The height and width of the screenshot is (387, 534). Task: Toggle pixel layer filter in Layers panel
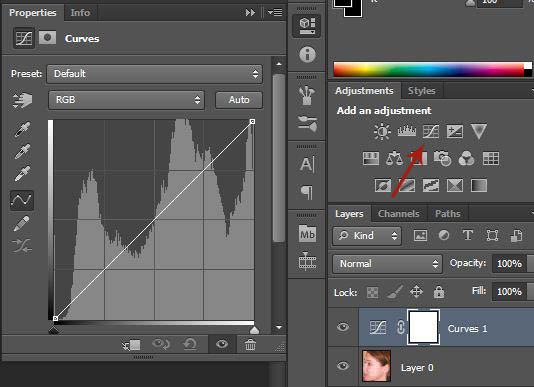pos(420,235)
